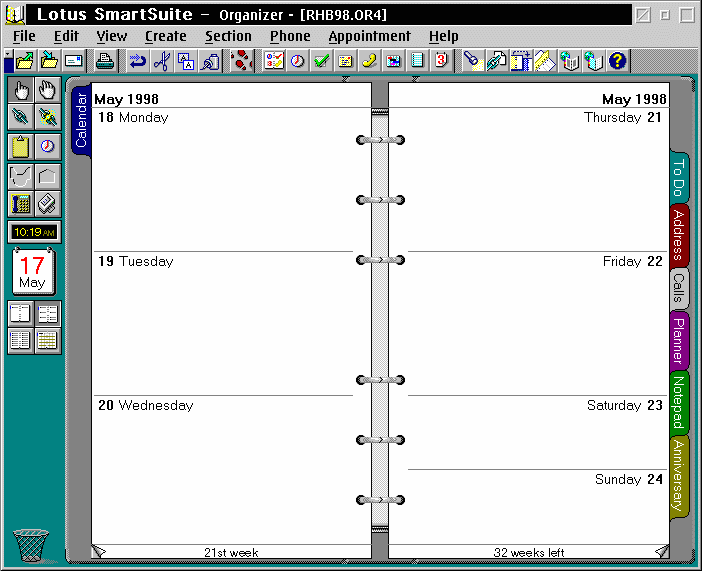This screenshot has height=571, width=702.
Task: Turn back a page via left corner
Action: pos(98,550)
